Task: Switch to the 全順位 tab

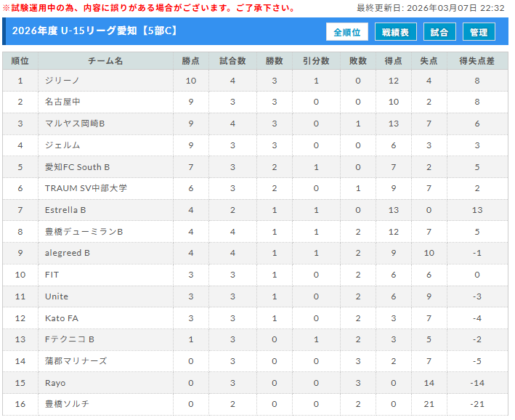Action: tap(347, 33)
